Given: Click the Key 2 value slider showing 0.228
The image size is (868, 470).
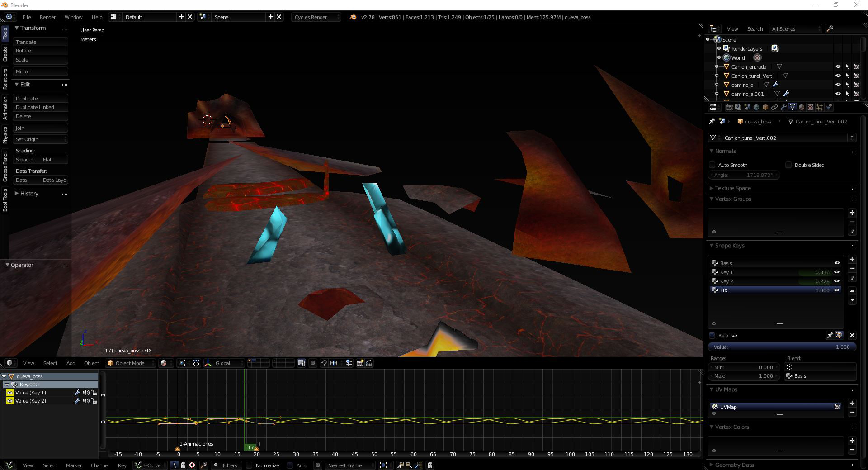Looking at the screenshot, I should 815,281.
